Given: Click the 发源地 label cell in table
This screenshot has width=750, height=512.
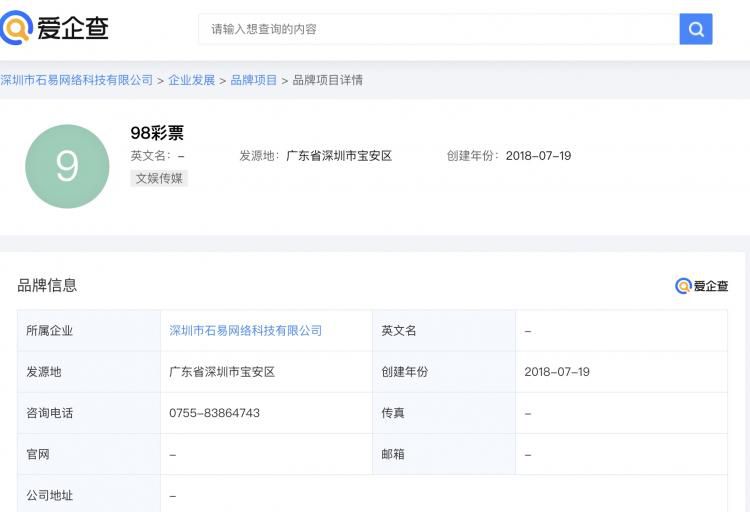Looking at the screenshot, I should coord(89,372).
